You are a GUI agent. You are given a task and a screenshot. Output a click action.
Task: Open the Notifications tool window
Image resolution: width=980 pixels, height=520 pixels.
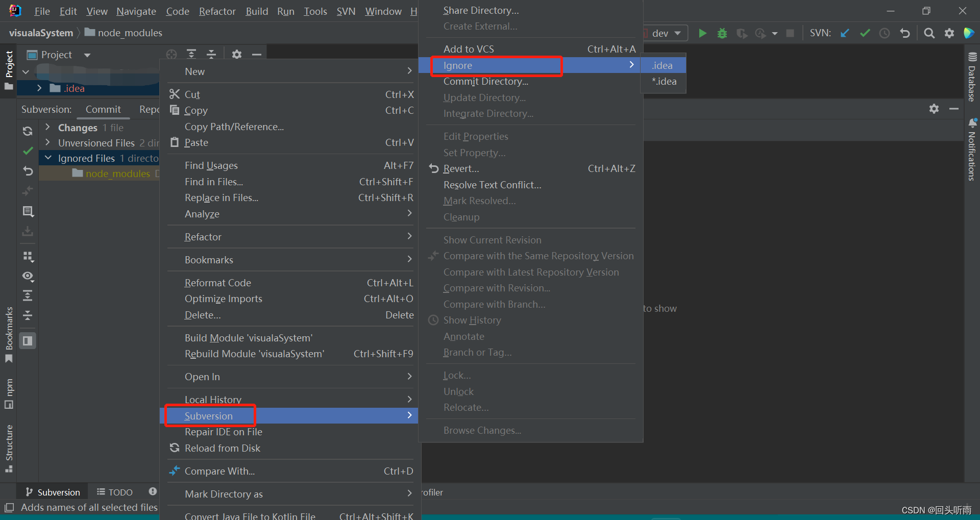coord(972,149)
